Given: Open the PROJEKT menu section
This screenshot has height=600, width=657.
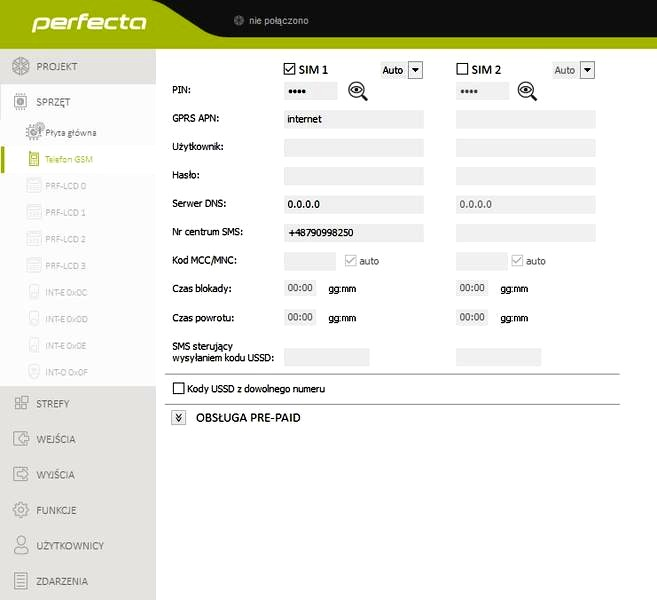Looking at the screenshot, I should [x=78, y=66].
